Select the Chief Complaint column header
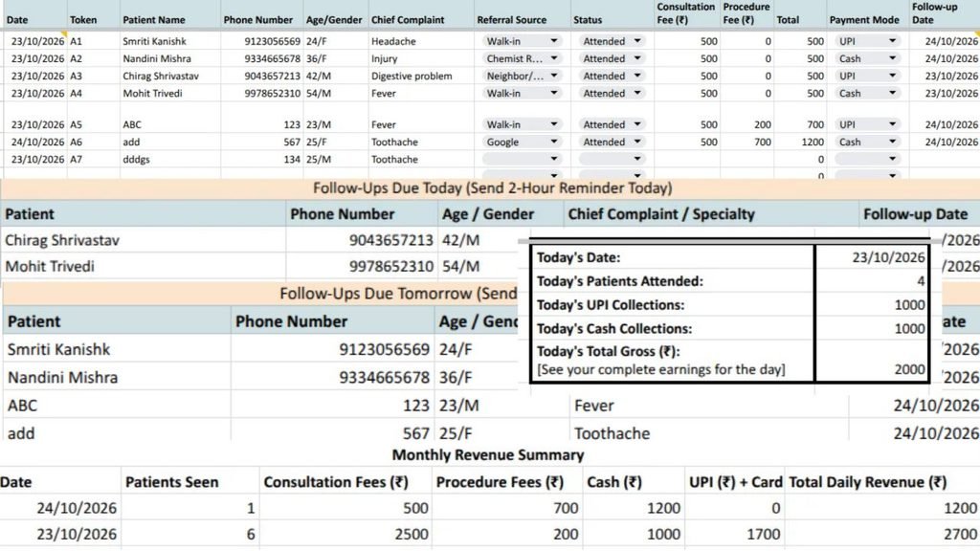Screen dimensions: 980x551 [408, 20]
